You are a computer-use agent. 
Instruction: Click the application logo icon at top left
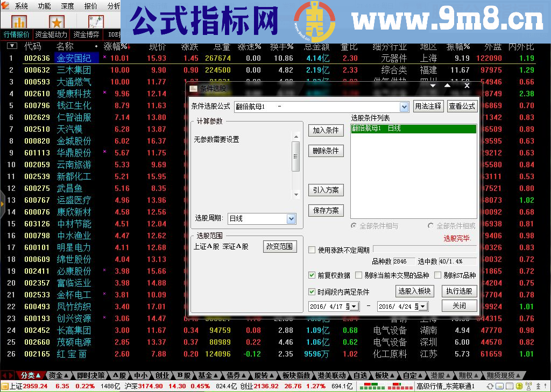[x=5, y=6]
